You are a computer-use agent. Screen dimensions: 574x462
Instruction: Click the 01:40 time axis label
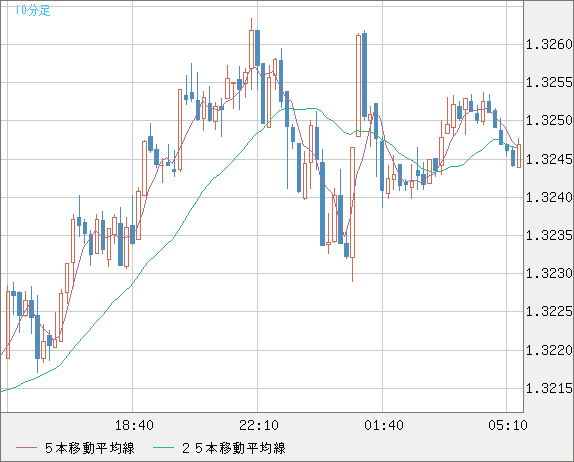click(x=384, y=425)
